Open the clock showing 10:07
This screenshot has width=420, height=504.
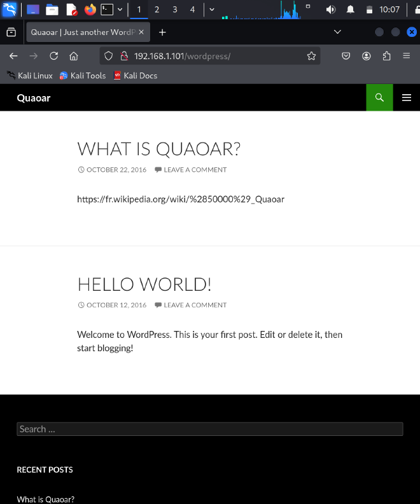389,10
